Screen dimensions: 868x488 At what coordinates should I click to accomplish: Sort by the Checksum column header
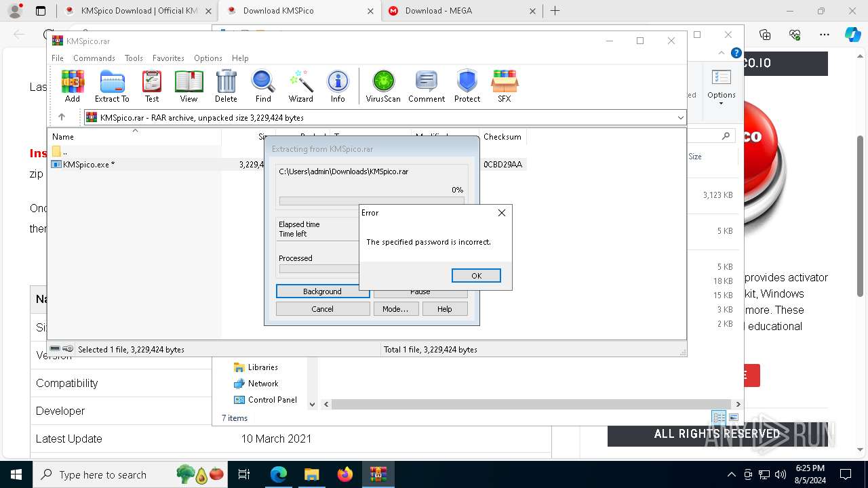pyautogui.click(x=502, y=137)
